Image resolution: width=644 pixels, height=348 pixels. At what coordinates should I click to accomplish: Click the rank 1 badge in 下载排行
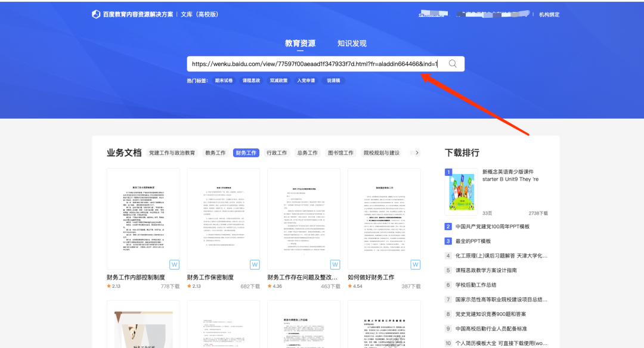448,172
